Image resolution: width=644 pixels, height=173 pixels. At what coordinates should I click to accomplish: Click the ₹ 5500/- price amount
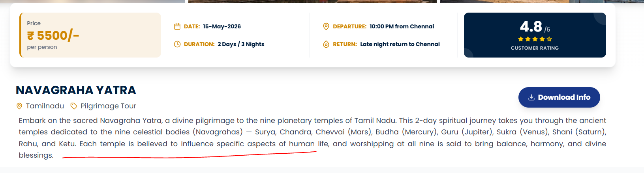[53, 35]
